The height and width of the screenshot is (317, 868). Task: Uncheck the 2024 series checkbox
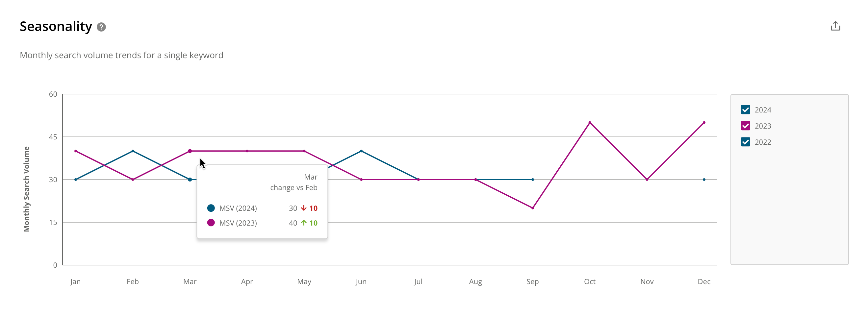coord(746,110)
